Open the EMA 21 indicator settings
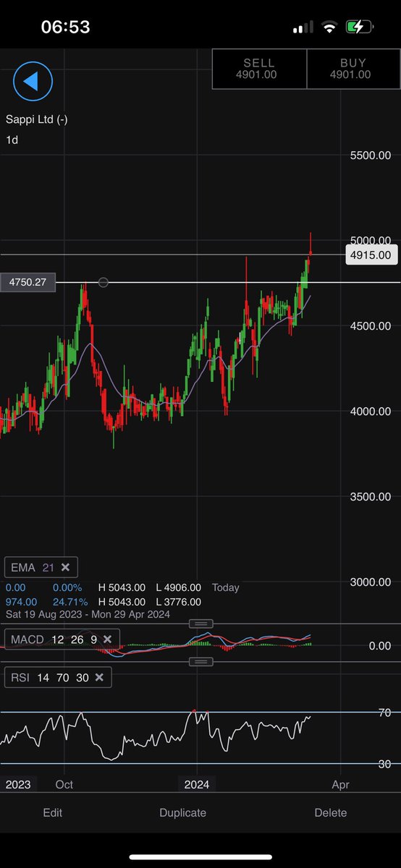401x868 pixels. click(x=33, y=567)
